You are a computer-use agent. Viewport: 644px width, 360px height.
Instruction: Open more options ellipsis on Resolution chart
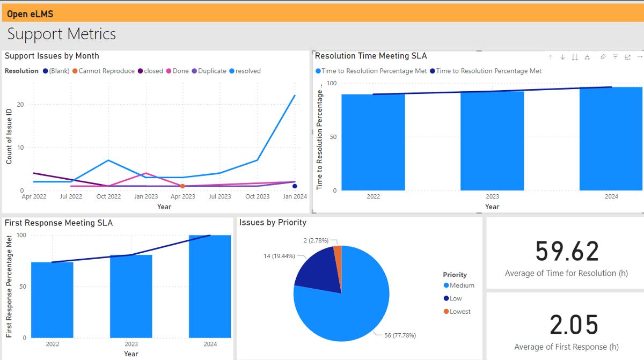click(639, 57)
